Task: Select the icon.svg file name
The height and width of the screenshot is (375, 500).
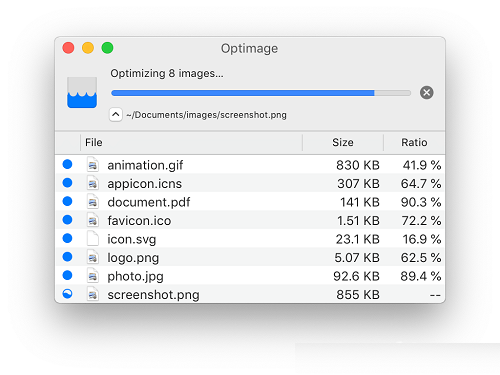Action: click(132, 240)
